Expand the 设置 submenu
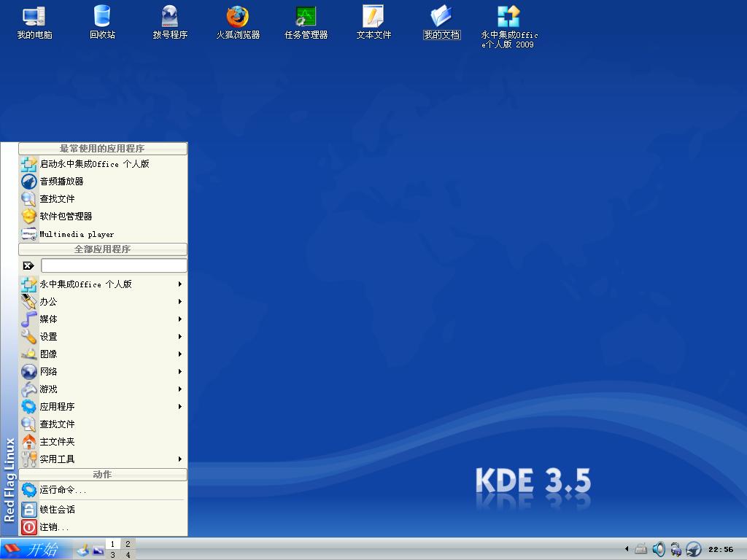Image resolution: width=747 pixels, height=560 pixels. (103, 337)
